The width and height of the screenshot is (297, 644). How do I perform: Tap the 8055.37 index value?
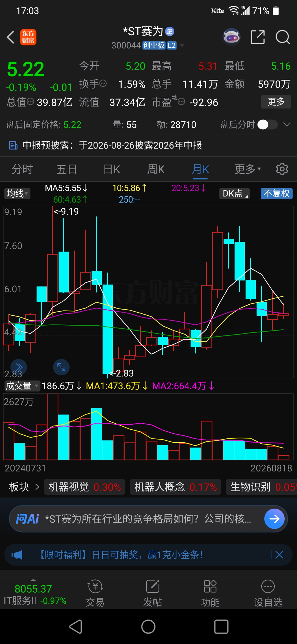click(x=33, y=589)
